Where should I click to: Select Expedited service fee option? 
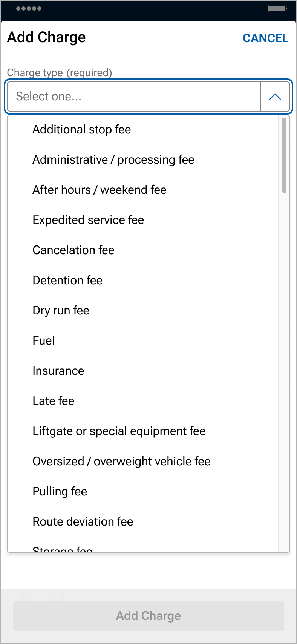[x=88, y=220]
